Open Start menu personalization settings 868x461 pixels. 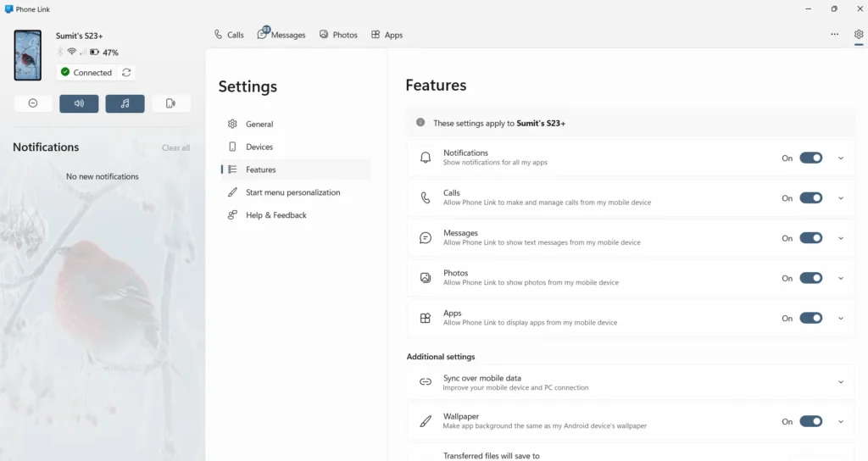[296, 192]
